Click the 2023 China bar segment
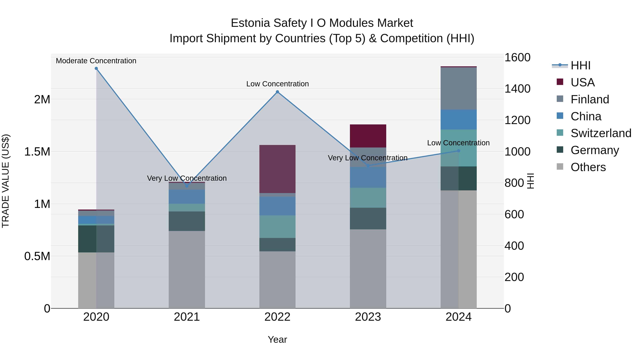Viewport: 644px width, 362px height. [368, 177]
